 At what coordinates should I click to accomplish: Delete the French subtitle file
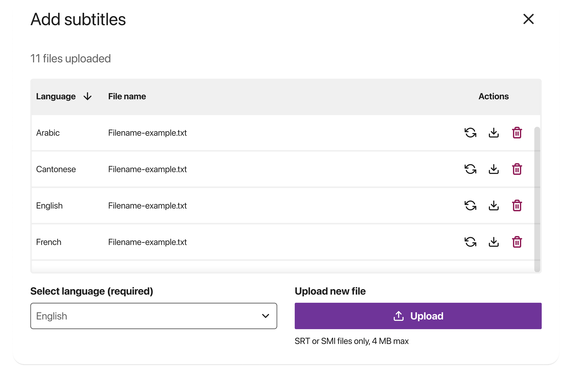pos(517,242)
